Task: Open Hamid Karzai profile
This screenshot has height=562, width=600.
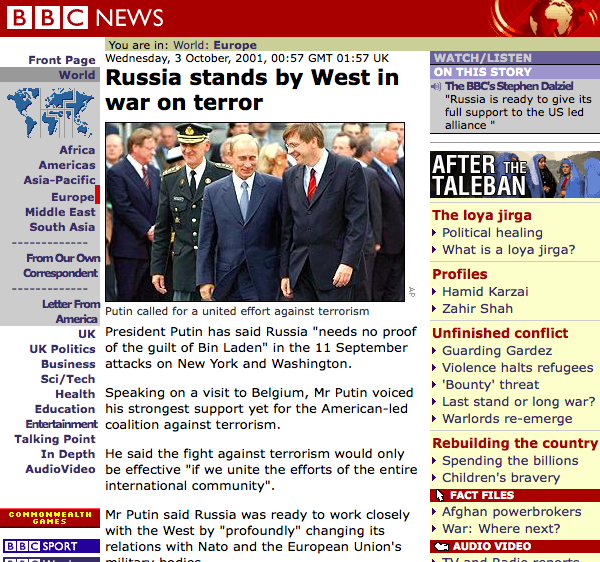Action: tap(485, 292)
